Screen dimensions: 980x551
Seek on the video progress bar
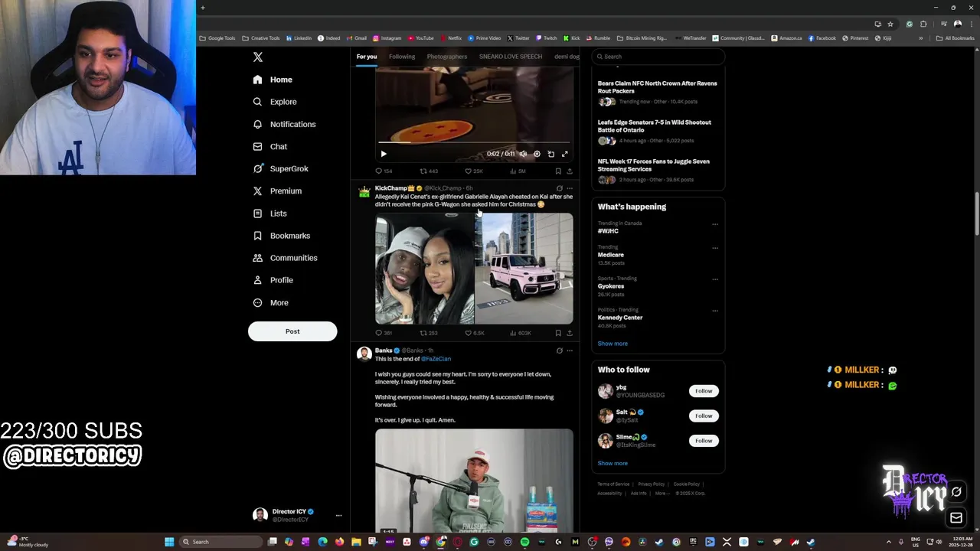474,142
